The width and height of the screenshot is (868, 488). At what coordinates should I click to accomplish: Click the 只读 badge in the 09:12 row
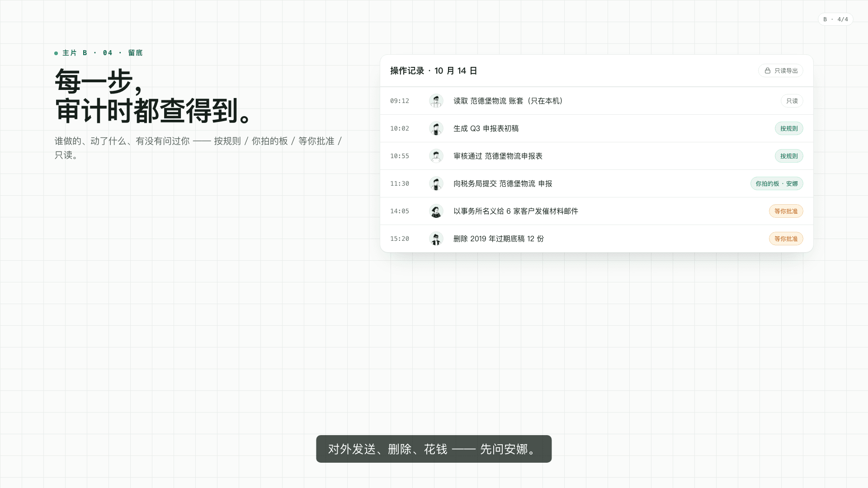click(792, 101)
